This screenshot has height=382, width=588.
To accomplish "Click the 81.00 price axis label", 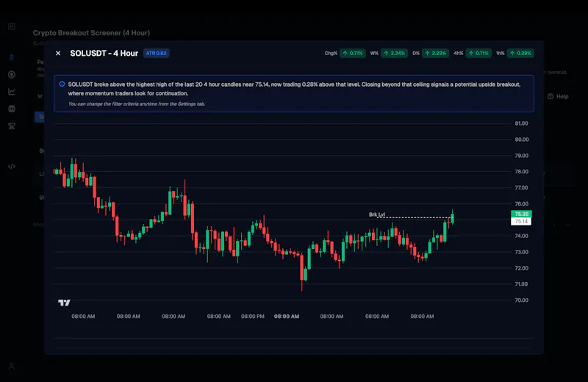I will pos(521,123).
